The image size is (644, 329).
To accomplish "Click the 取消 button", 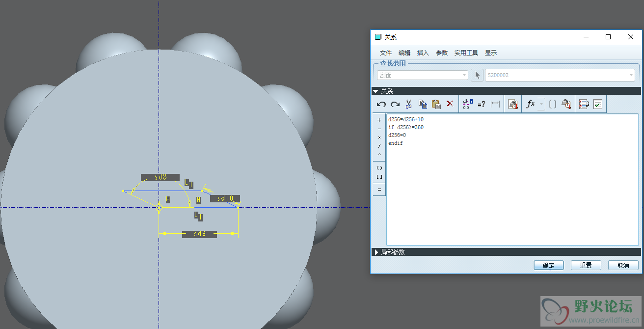I will [x=623, y=265].
